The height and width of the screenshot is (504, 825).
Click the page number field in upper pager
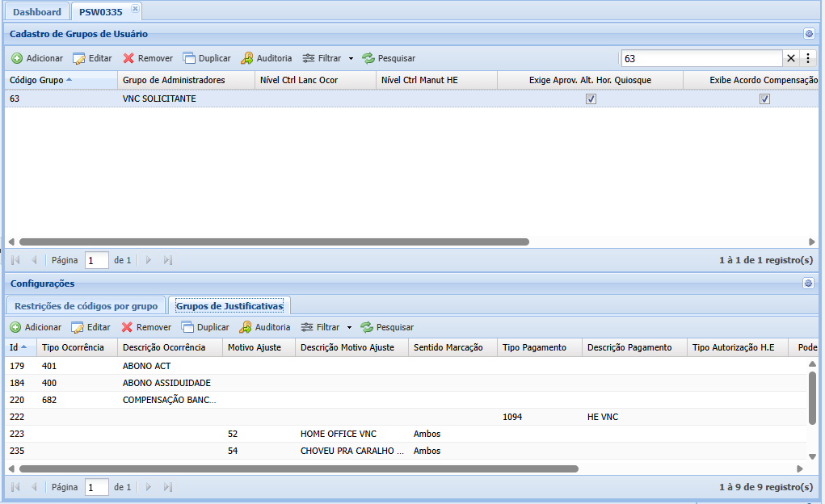pyautogui.click(x=97, y=260)
